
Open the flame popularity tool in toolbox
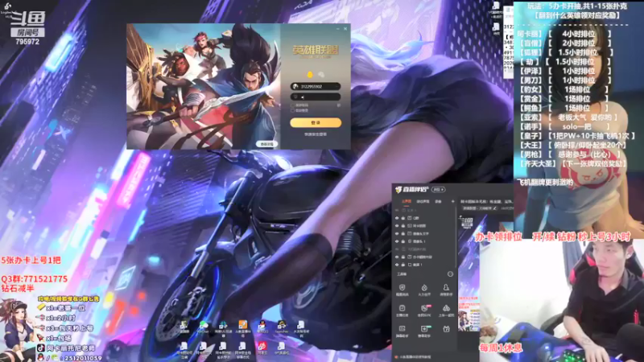click(424, 288)
